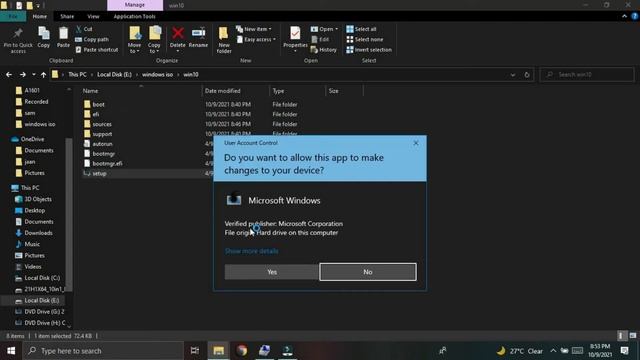640x360 pixels.
Task: Click Paste shortcut command
Action: [97, 50]
